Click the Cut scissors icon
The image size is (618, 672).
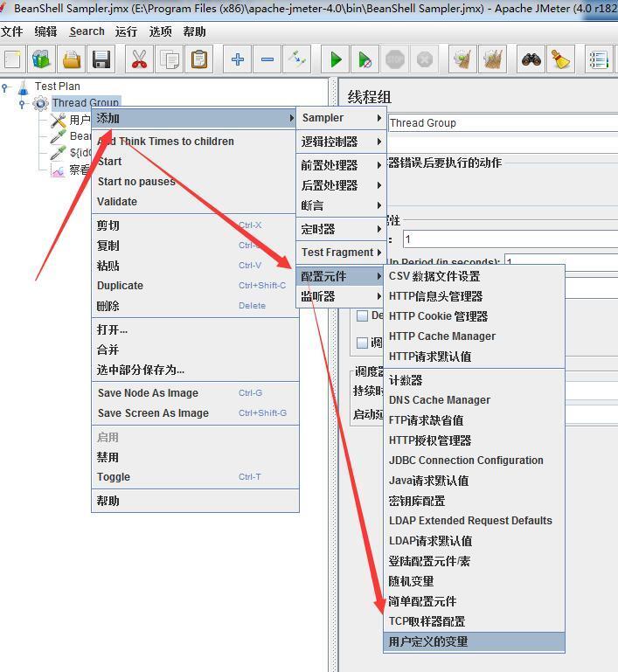click(x=139, y=59)
